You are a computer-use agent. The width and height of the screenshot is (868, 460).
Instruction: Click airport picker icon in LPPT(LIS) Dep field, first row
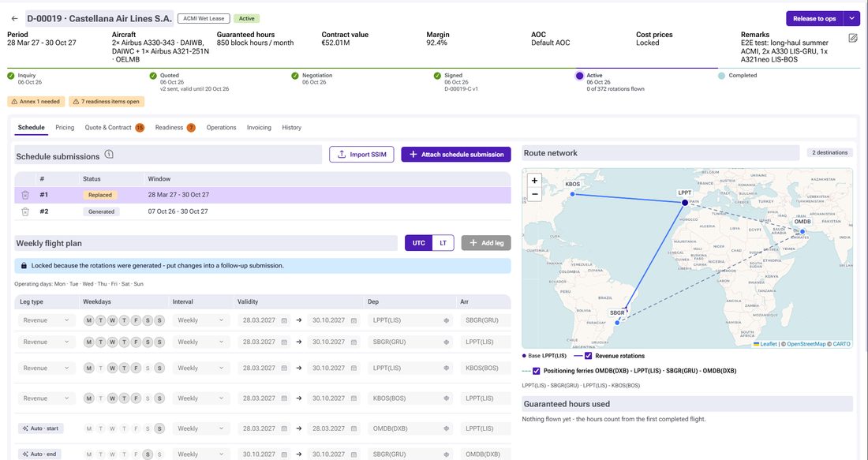tap(446, 320)
